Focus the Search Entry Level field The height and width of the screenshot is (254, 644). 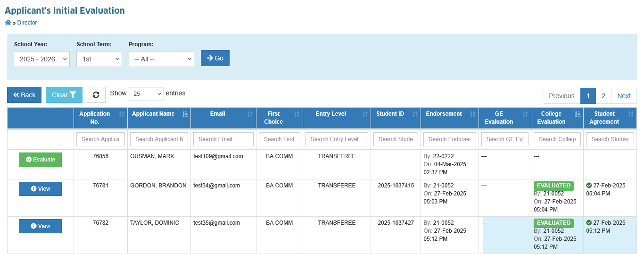[x=337, y=139]
